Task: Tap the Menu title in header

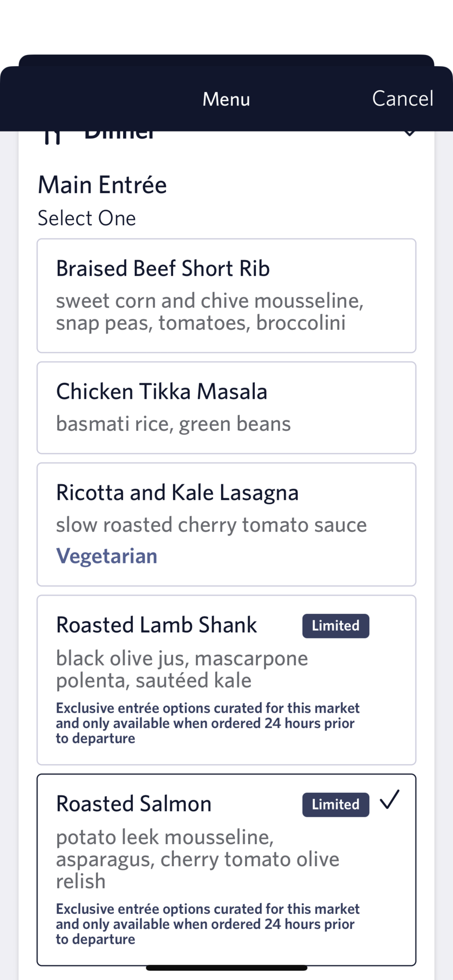Action: [226, 99]
